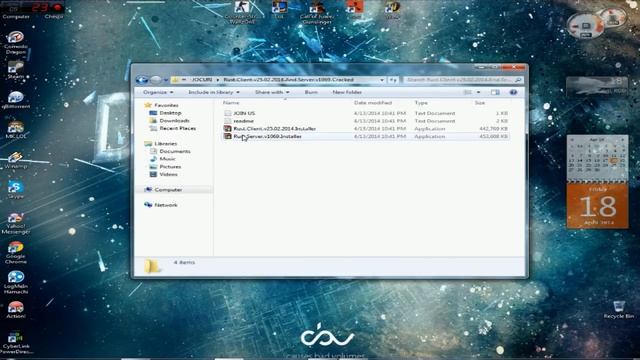This screenshot has width=640, height=360.
Task: Click the CyberLink PowerDirector desktop icon
Action: (16, 342)
